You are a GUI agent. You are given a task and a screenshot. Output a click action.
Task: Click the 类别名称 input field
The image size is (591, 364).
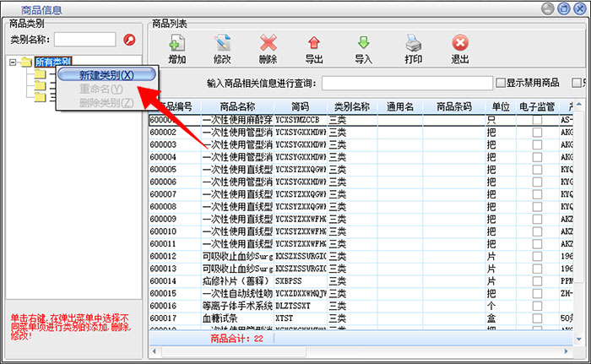[x=85, y=39]
